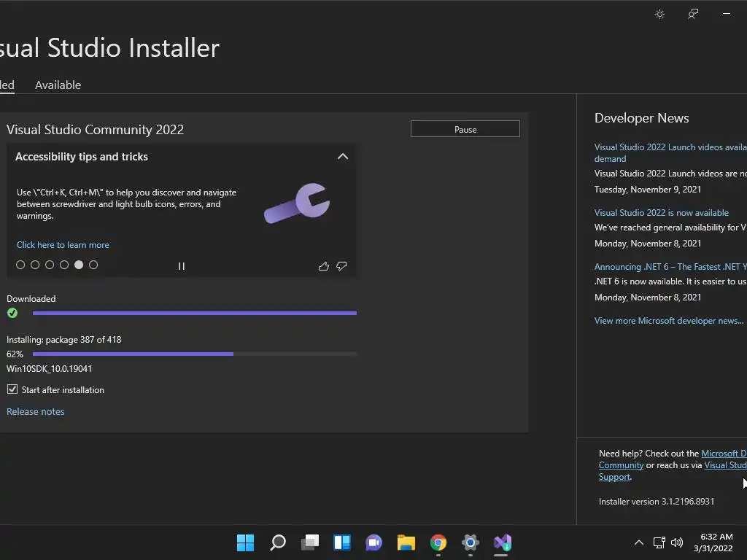
Task: Open Announcing .NET 6 news link
Action: 670,267
